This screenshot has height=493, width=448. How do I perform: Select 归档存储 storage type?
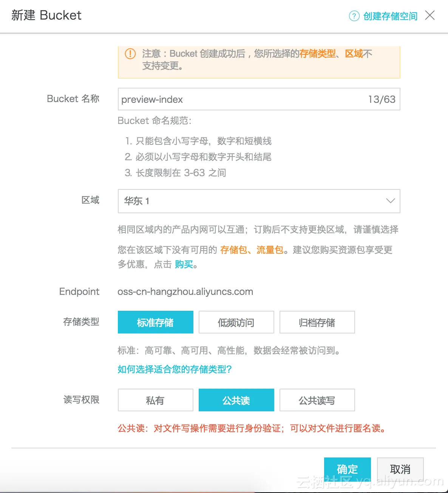(x=317, y=322)
